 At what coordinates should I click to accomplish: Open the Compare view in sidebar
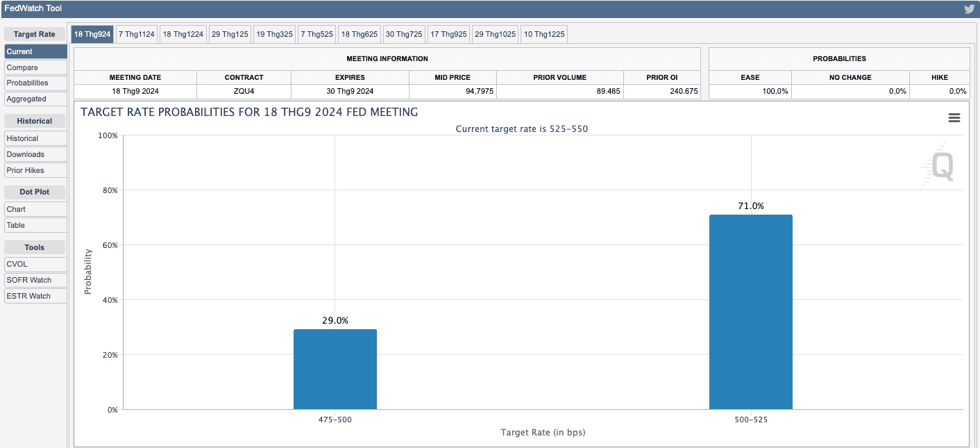35,67
